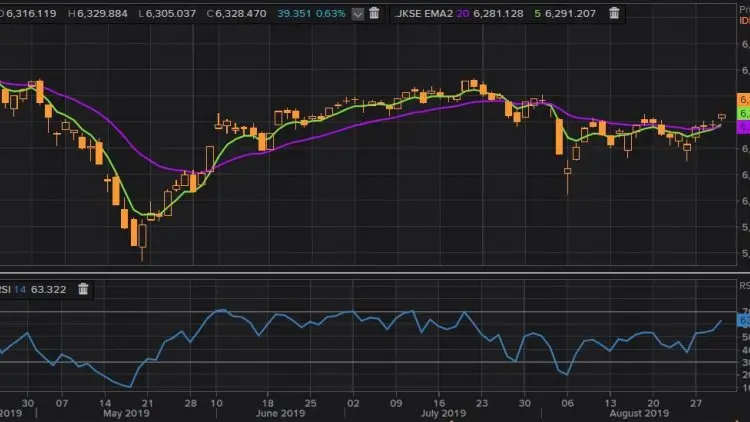Delete the RSI 14 indicator with trash icon
This screenshot has width=750, height=422.
coord(83,289)
